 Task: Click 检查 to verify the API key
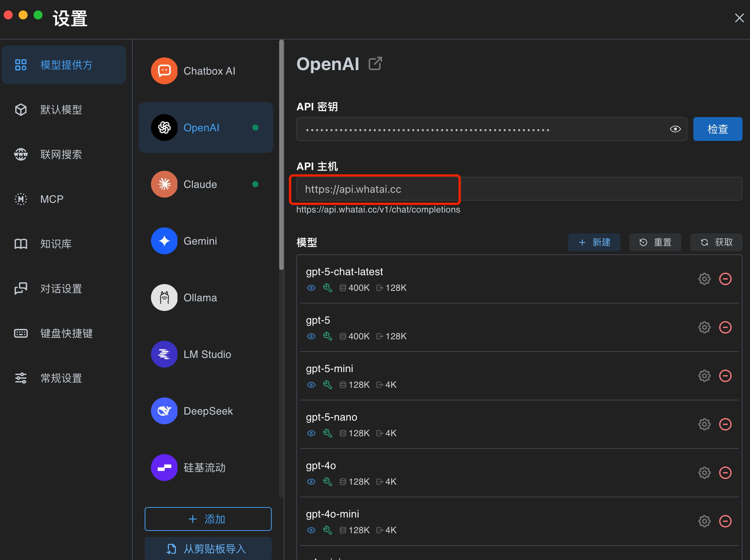click(x=717, y=129)
